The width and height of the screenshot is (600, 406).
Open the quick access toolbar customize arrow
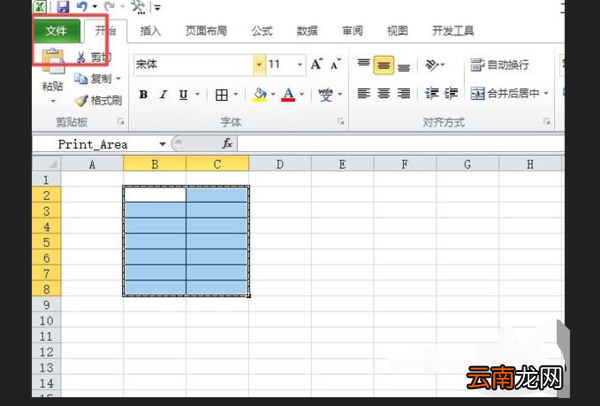[157, 7]
